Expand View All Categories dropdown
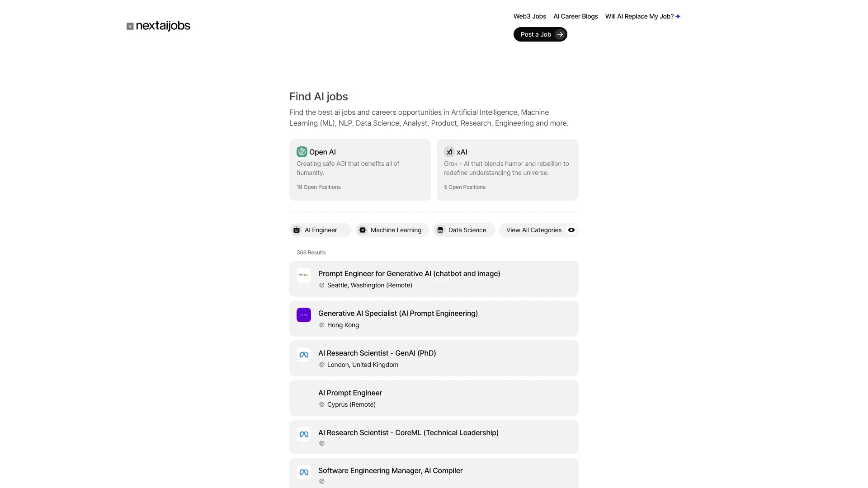Image resolution: width=868 pixels, height=488 pixels. pyautogui.click(x=539, y=230)
